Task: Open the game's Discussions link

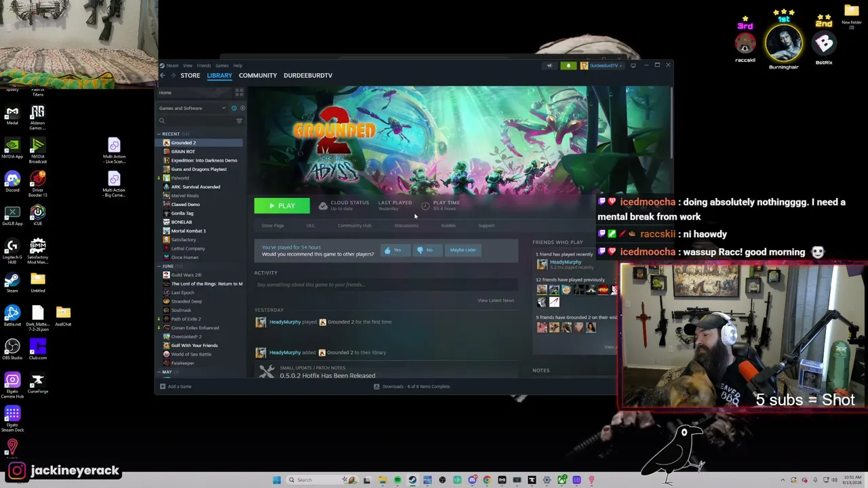Action: 406,226
